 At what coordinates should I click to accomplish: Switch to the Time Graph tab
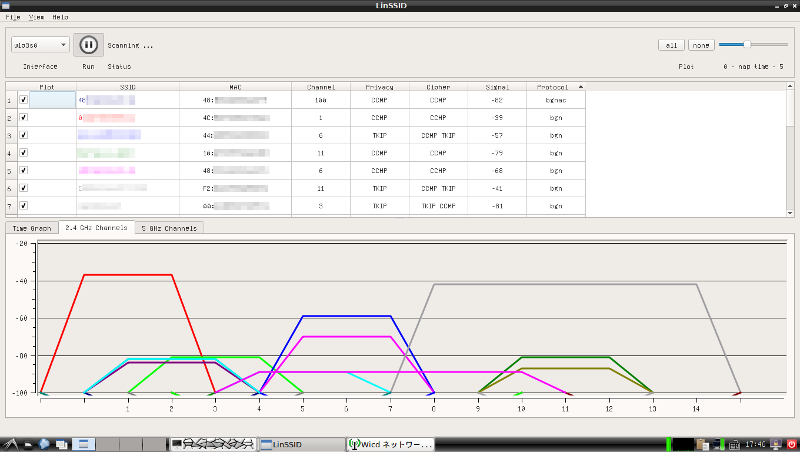tap(32, 228)
